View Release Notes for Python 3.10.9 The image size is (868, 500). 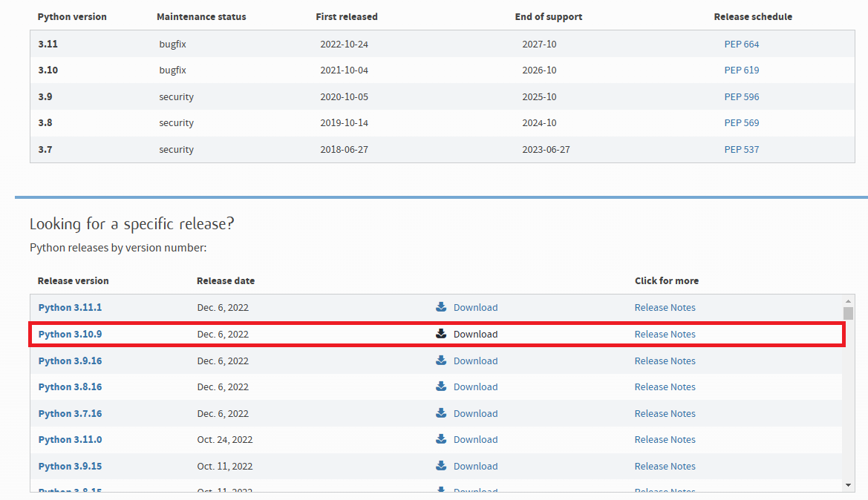point(665,334)
